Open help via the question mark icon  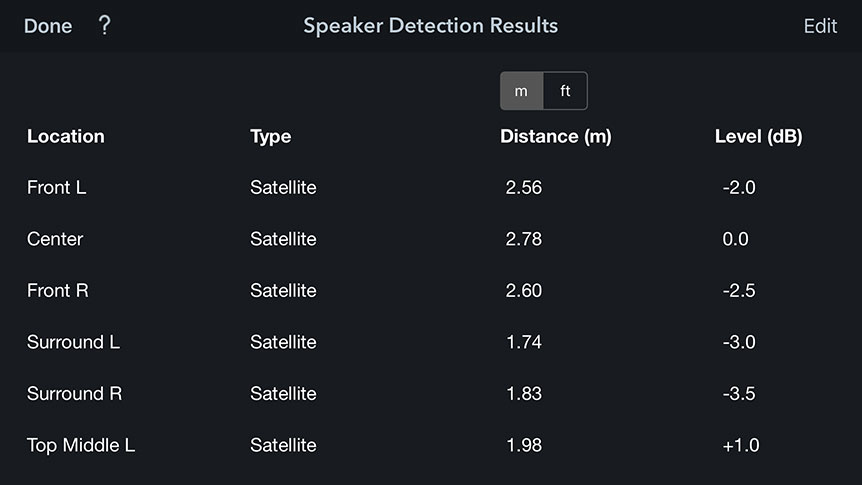[104, 25]
